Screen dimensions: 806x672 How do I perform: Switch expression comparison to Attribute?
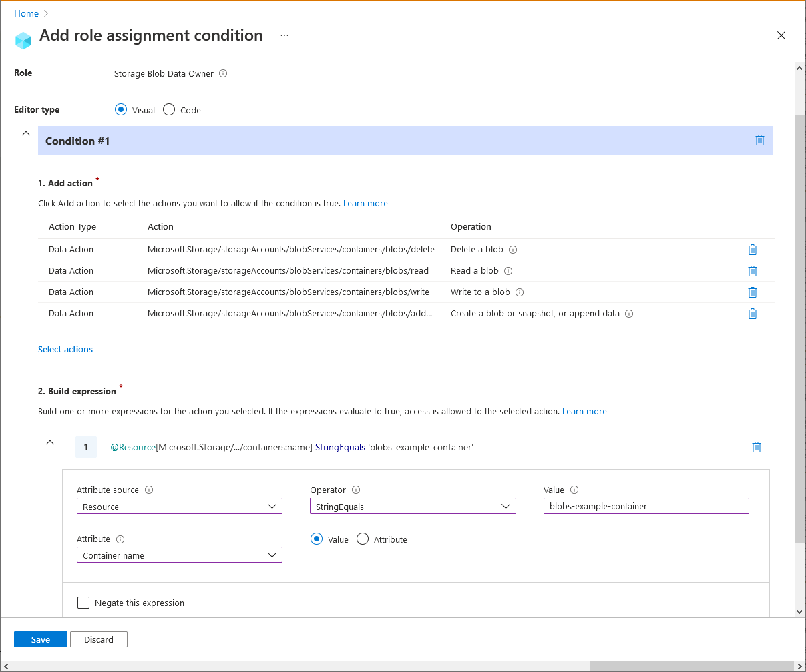(x=363, y=539)
